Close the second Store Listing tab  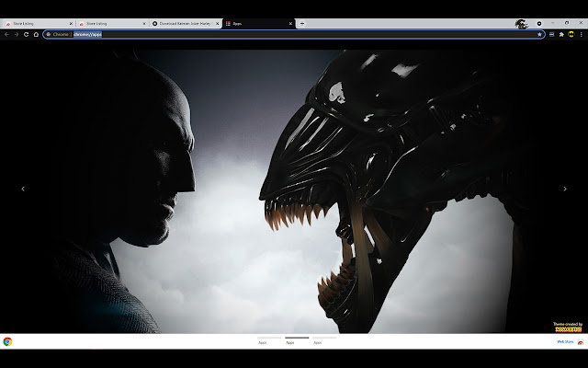click(144, 24)
